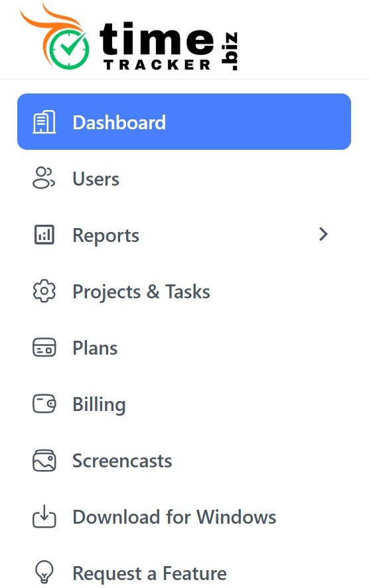This screenshot has height=588, width=369.
Task: Click the Request a Feature lightbulb icon
Action: click(44, 572)
